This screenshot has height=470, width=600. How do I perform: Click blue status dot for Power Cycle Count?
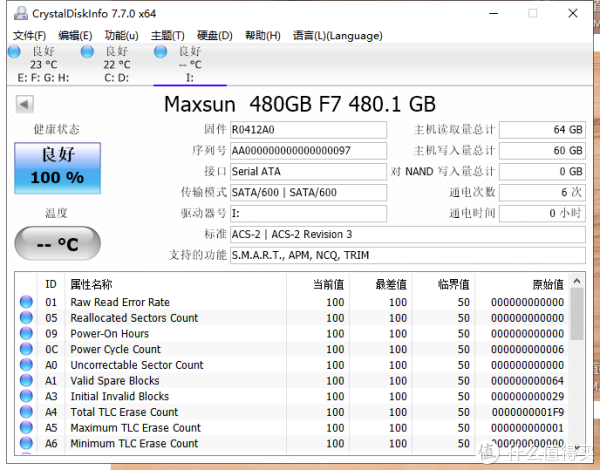26,349
